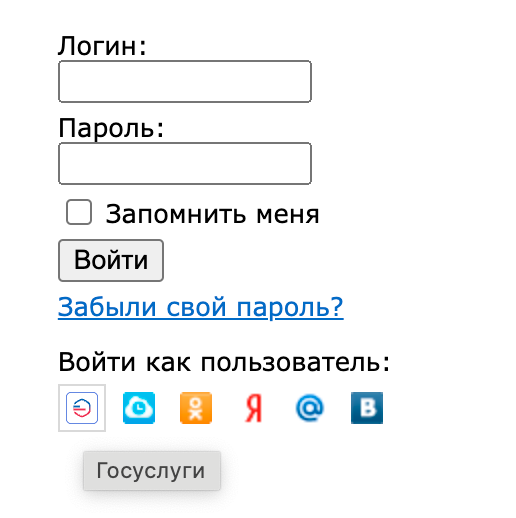Select the red Яндекс login icon
Screen dimensions: 516x518
253,408
